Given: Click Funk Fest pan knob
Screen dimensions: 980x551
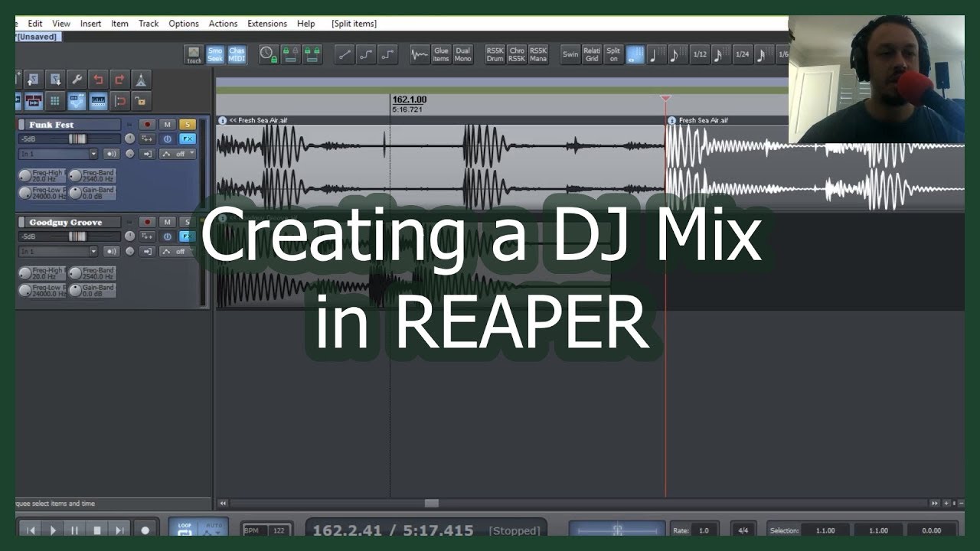Looking at the screenshot, I should [x=129, y=139].
